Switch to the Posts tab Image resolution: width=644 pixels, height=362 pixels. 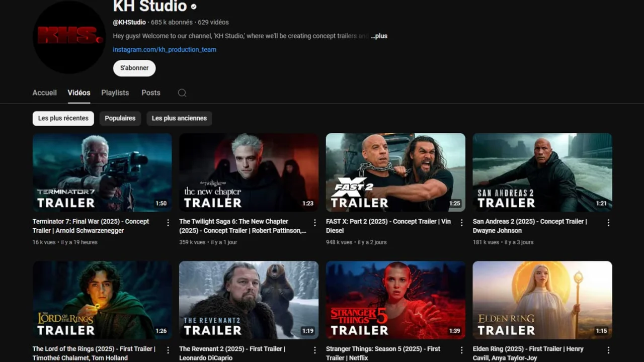[x=150, y=93]
